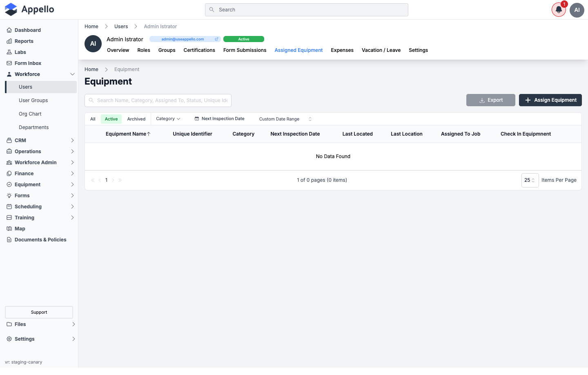The width and height of the screenshot is (588, 375).
Task: Open the Custom Date Range selector
Action: click(x=285, y=119)
